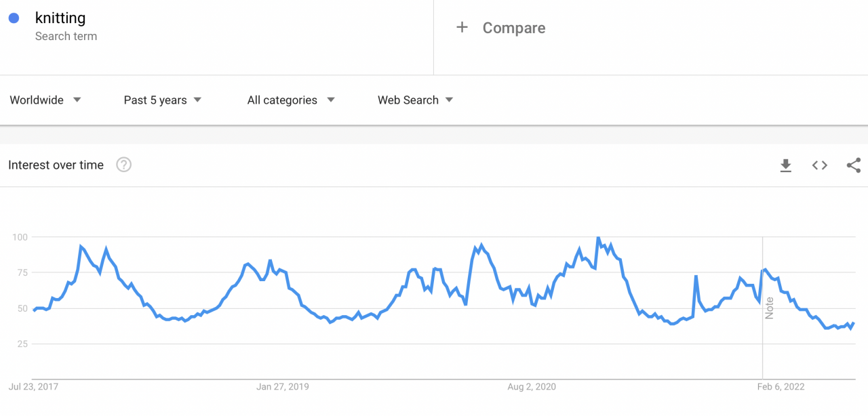Click the Jul 23, 2017 axis label
Image resolution: width=868 pixels, height=416 pixels.
click(x=33, y=386)
